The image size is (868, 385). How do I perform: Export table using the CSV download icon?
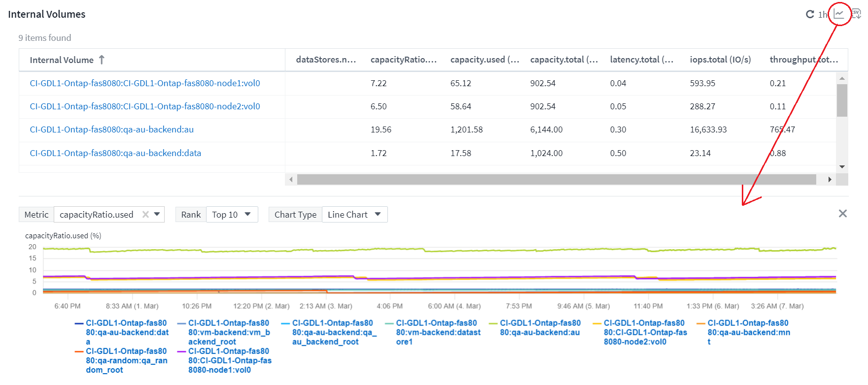click(x=856, y=14)
